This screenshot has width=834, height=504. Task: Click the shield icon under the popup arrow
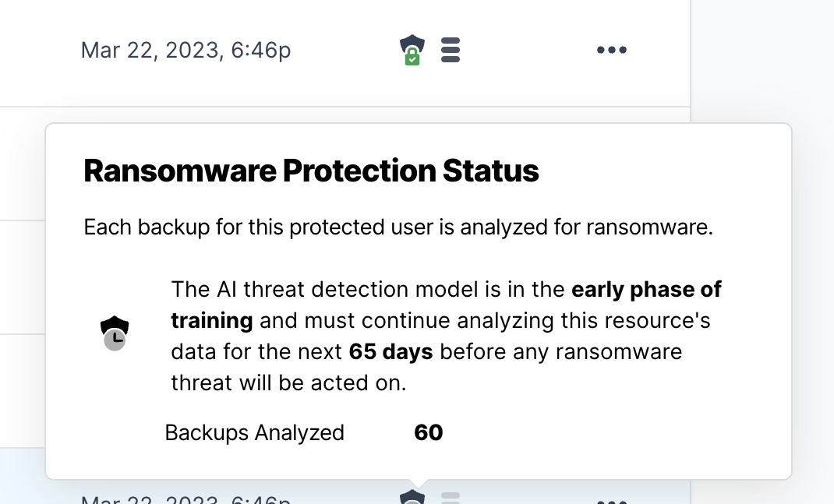click(412, 497)
